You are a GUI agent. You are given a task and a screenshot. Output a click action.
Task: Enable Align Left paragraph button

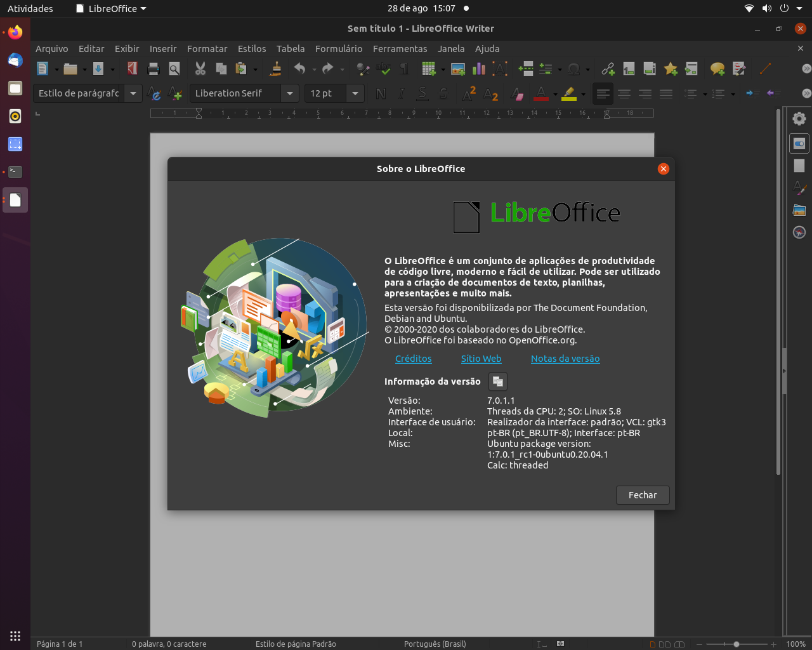(x=603, y=93)
